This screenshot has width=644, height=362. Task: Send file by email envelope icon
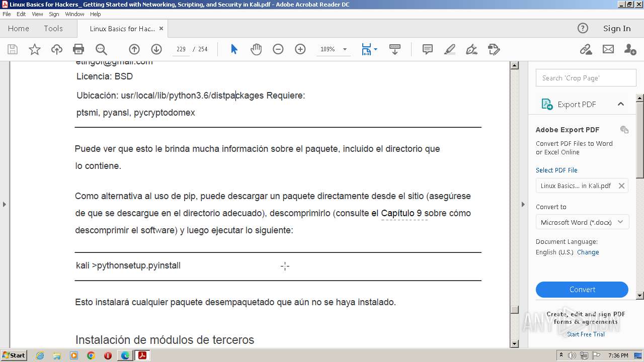point(608,49)
